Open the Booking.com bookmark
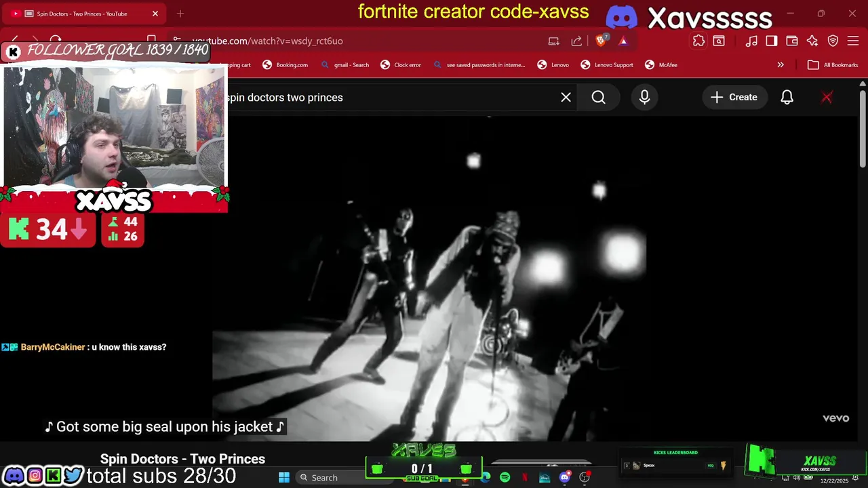 click(x=285, y=65)
